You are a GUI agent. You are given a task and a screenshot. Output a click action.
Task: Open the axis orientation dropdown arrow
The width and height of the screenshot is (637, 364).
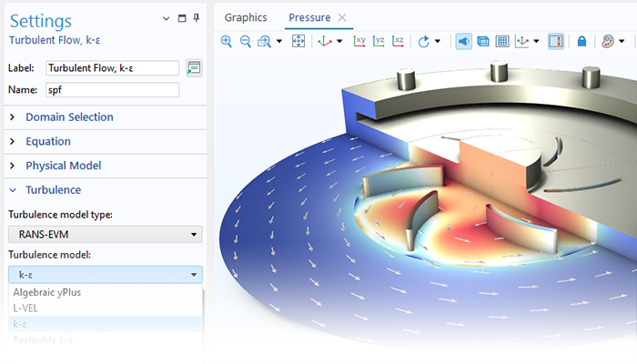click(x=536, y=41)
